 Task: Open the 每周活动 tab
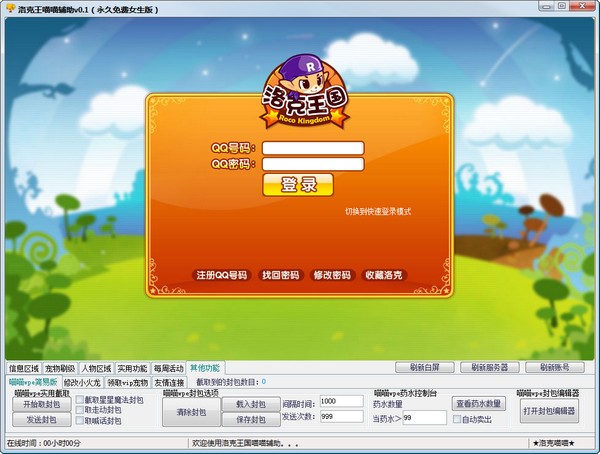pos(168,369)
